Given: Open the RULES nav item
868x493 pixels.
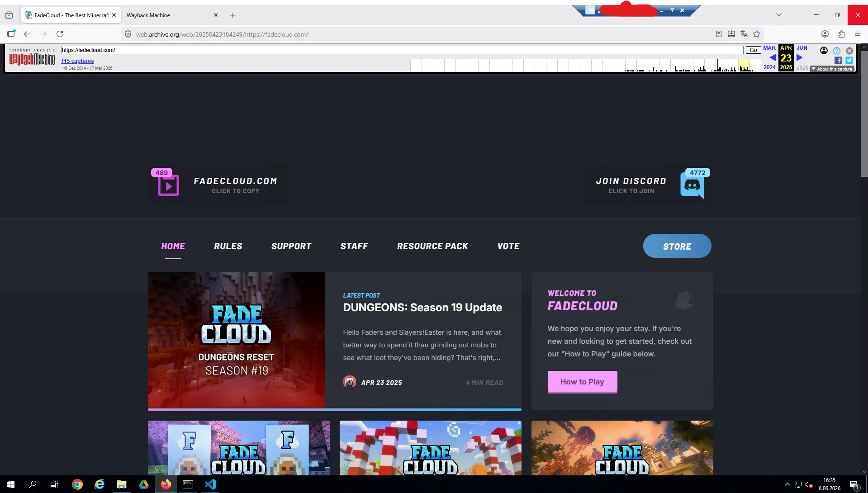Looking at the screenshot, I should pyautogui.click(x=228, y=246).
